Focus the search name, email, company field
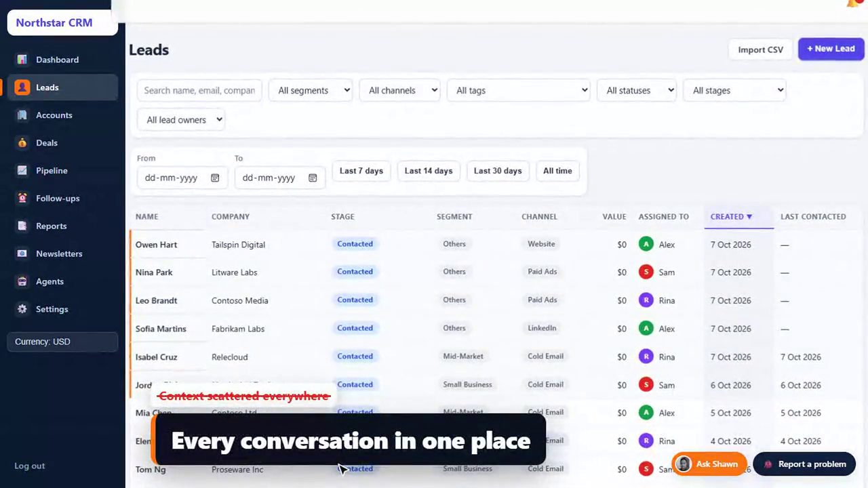Viewport: 868px width, 488px height. (x=199, y=90)
